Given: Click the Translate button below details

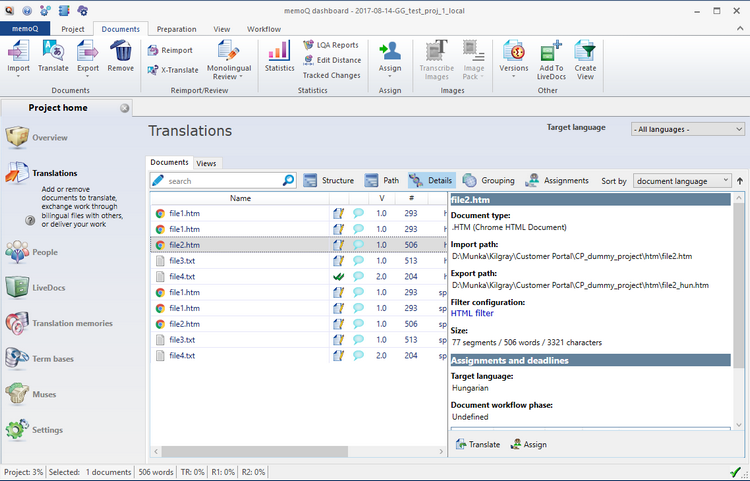Looking at the screenshot, I should (x=478, y=444).
